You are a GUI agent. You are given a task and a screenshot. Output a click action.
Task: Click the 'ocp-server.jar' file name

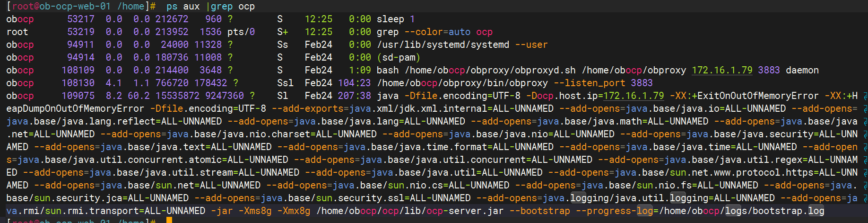click(x=465, y=211)
